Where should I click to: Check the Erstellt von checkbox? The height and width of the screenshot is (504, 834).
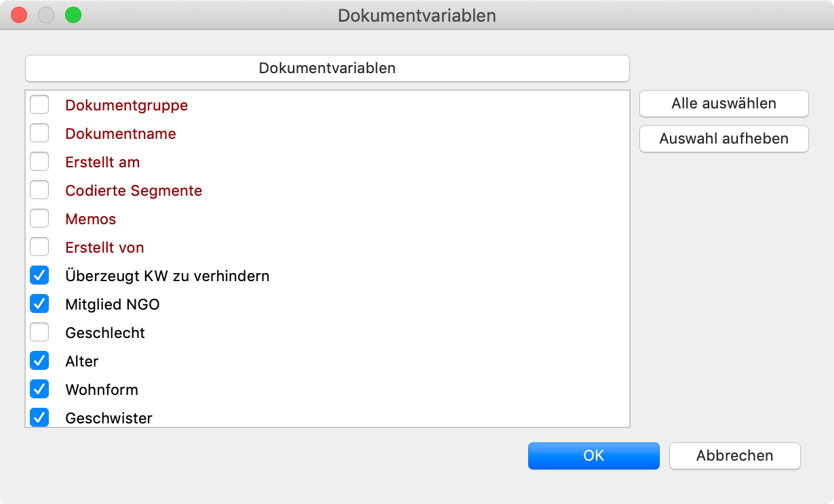click(39, 247)
